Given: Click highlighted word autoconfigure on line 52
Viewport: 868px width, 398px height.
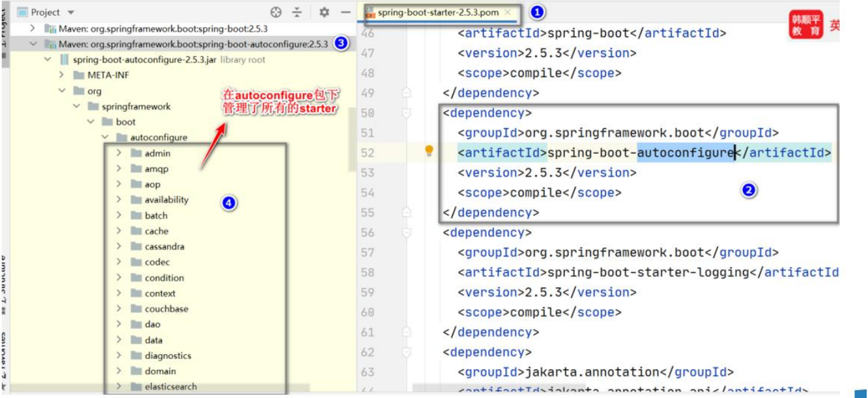Looking at the screenshot, I should (x=685, y=153).
